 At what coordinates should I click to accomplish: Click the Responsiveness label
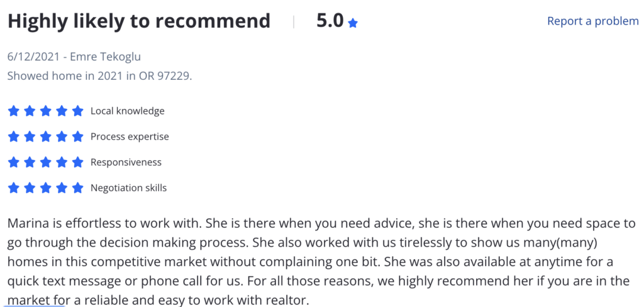click(x=126, y=162)
